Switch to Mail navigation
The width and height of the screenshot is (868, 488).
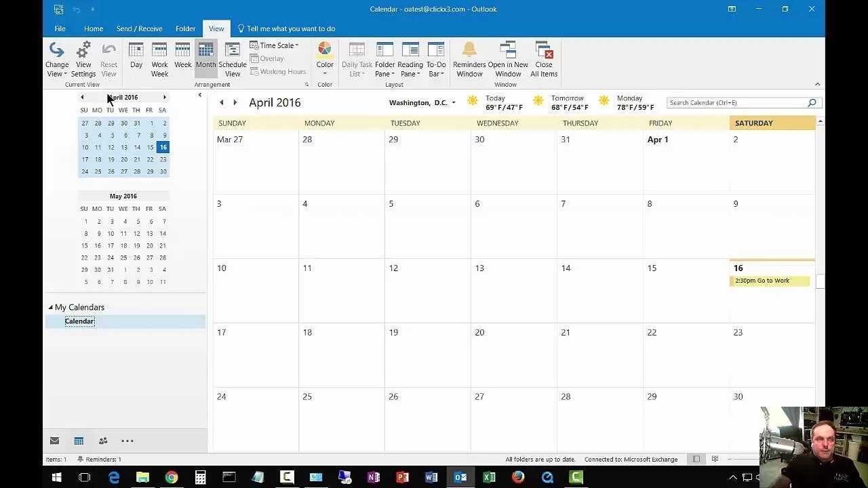[54, 441]
